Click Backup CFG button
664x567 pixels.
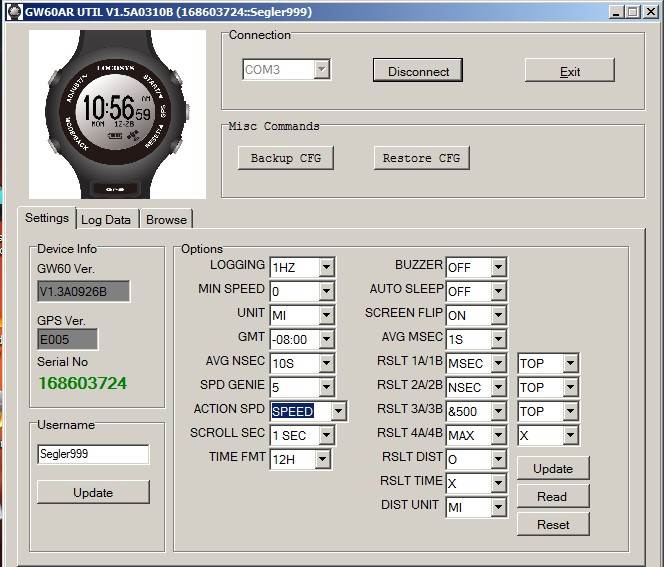click(285, 158)
